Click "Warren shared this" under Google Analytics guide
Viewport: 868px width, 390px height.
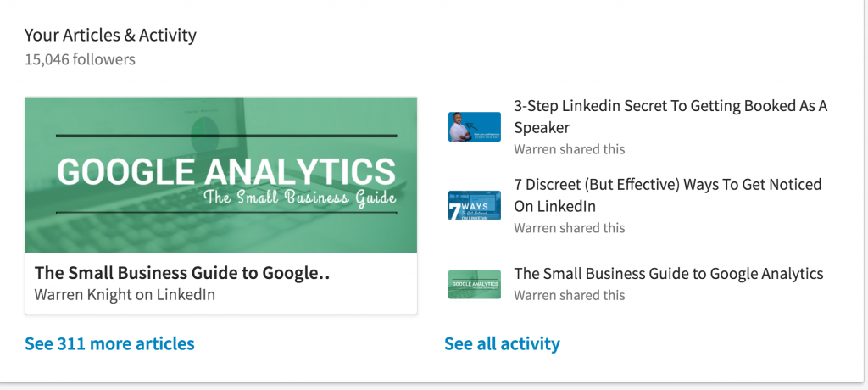point(569,295)
